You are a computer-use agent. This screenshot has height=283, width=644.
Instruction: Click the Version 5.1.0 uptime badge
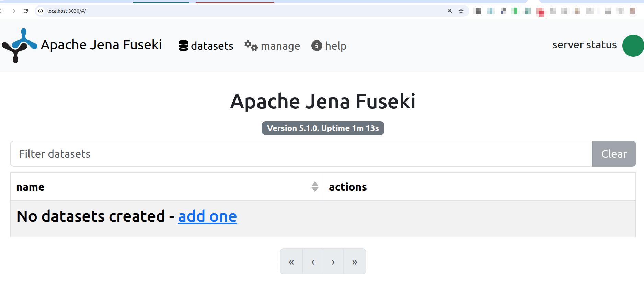coord(323,128)
